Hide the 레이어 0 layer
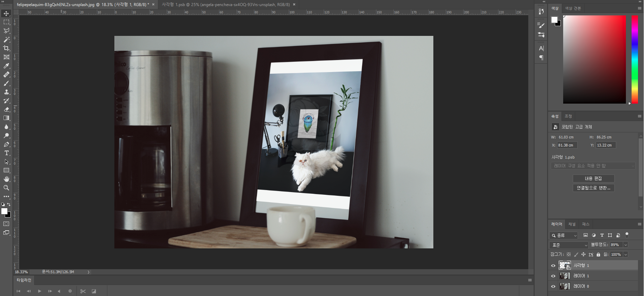 coord(553,286)
